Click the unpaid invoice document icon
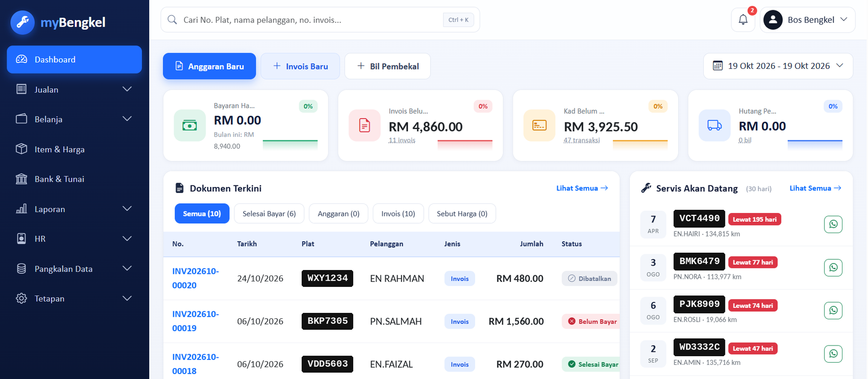The width and height of the screenshot is (868, 379). pos(365,125)
